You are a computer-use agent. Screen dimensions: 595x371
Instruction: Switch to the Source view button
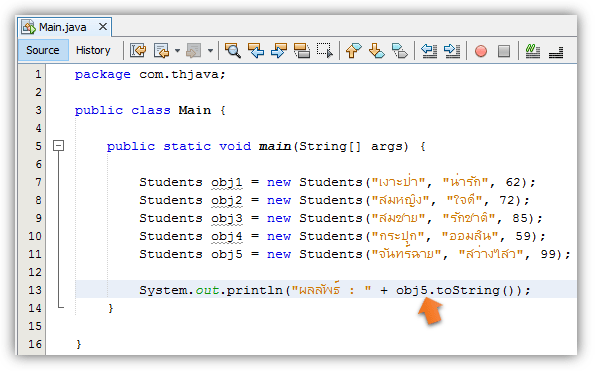pyautogui.click(x=43, y=50)
